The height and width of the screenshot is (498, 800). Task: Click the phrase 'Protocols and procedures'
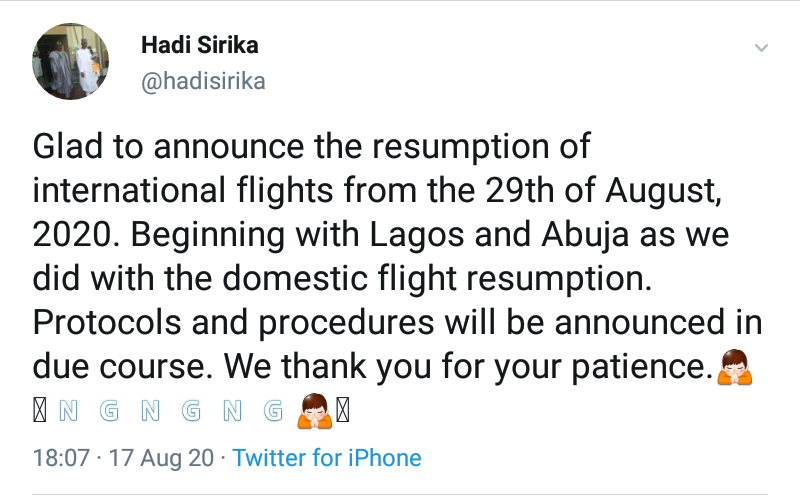tap(215, 324)
